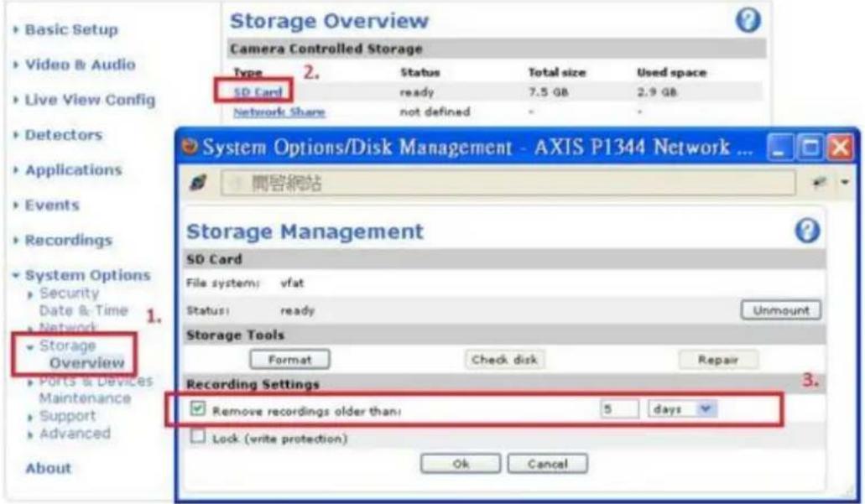Expand Applications menu

(68, 170)
